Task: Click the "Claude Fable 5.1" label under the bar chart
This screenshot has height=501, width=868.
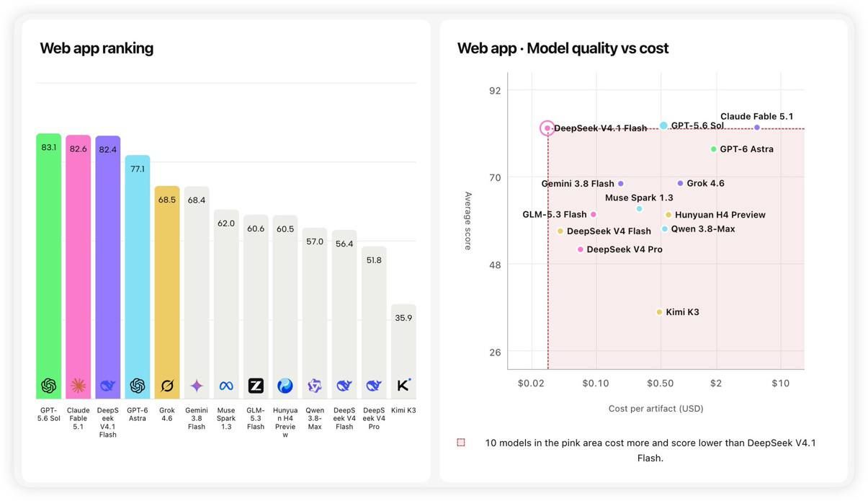Action: pyautogui.click(x=79, y=418)
